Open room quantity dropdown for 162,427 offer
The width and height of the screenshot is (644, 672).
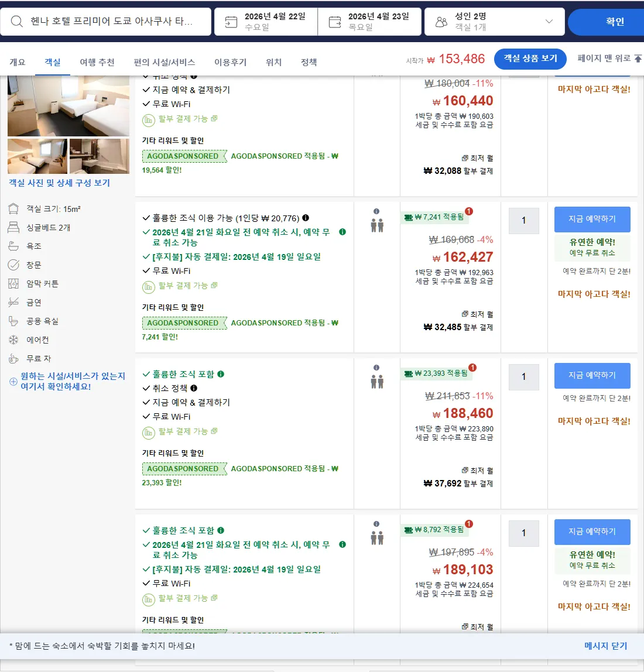tap(523, 220)
